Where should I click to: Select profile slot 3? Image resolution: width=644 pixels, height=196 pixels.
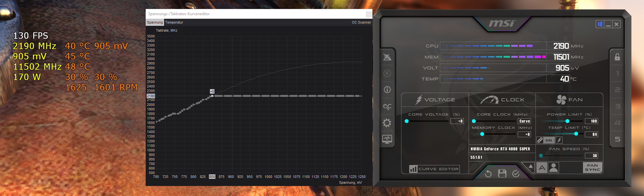pyautogui.click(x=617, y=106)
